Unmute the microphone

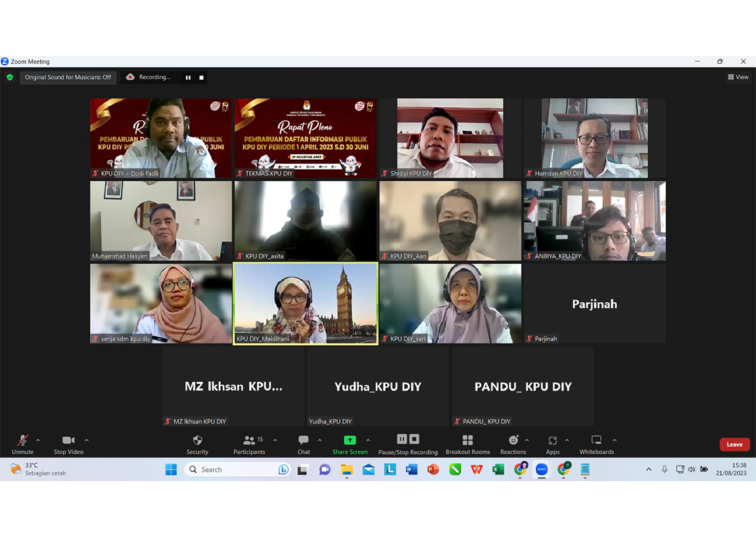(x=22, y=440)
